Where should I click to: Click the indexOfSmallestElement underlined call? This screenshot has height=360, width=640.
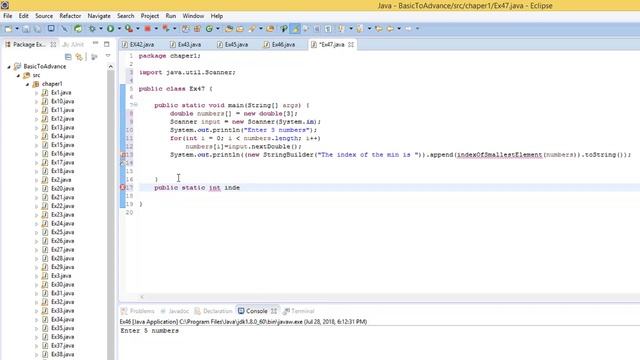[x=499, y=155]
